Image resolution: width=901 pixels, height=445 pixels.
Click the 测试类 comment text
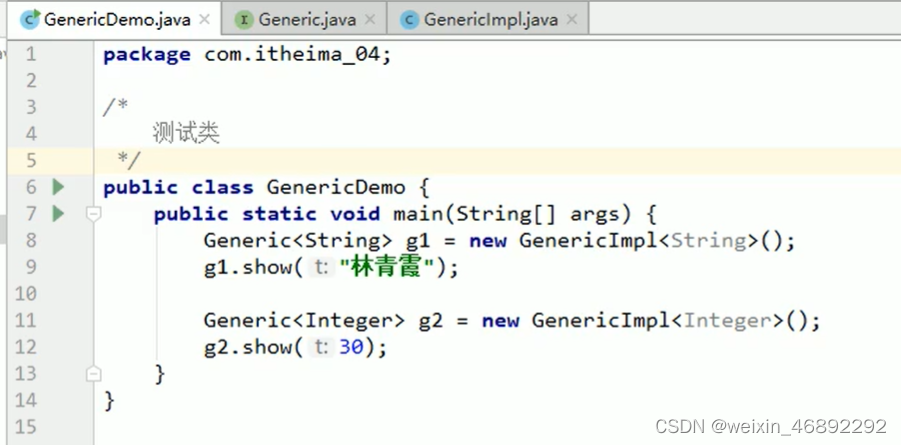186,134
